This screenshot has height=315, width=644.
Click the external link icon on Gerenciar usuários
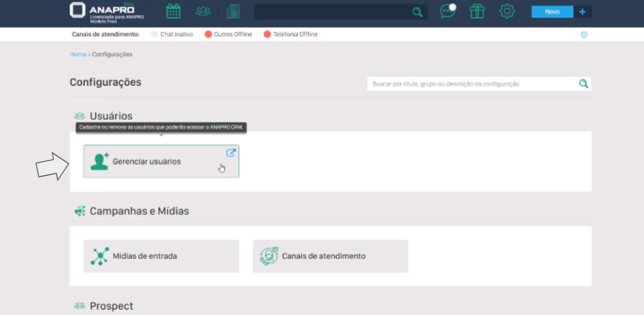coord(230,152)
